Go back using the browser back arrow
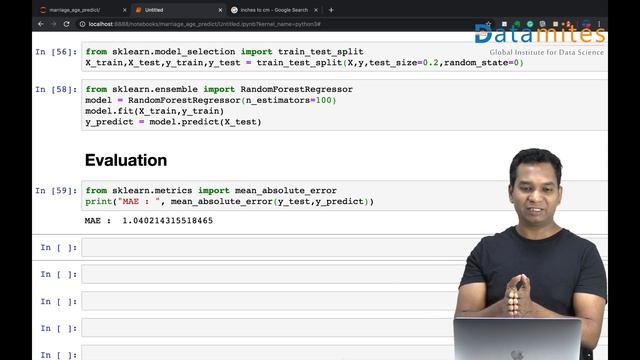This screenshot has height=360, width=640. 41,24
